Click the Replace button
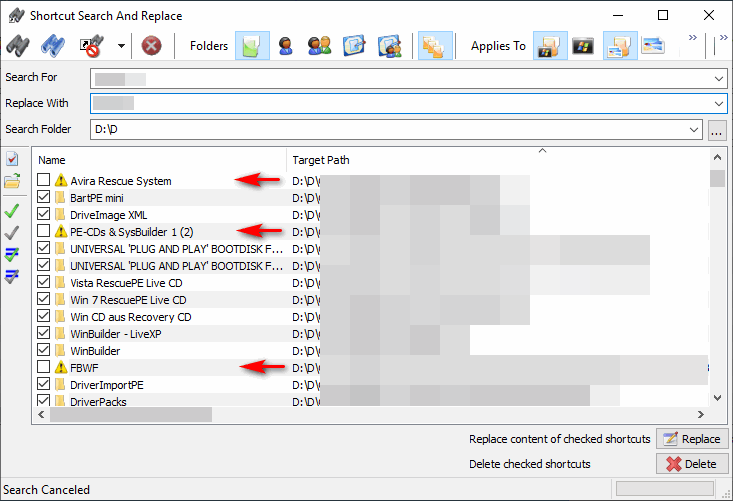 (692, 439)
